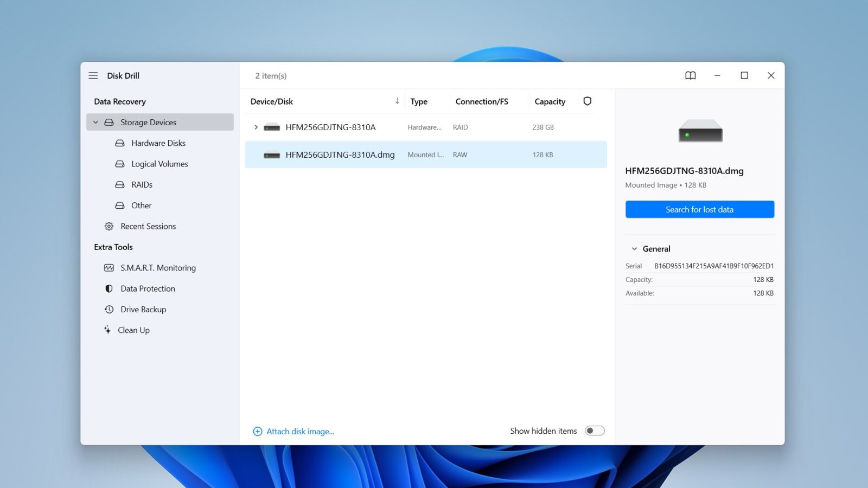Open the Drive Backup tool

(x=143, y=309)
